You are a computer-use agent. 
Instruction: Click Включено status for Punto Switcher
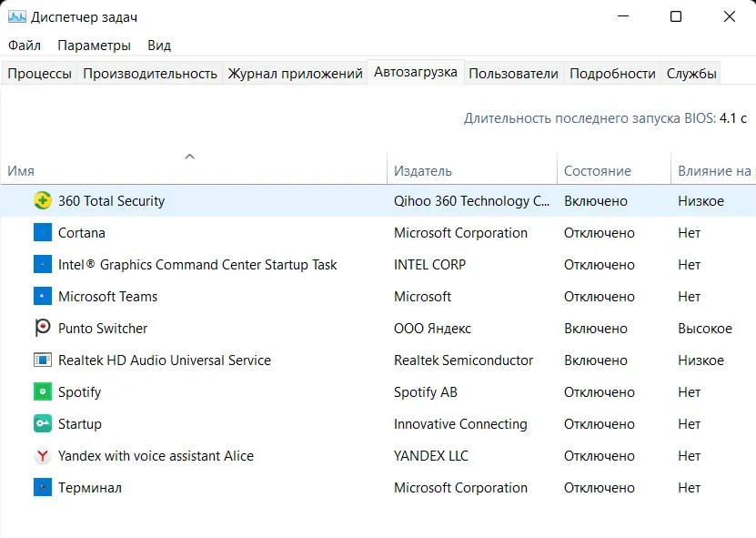[x=596, y=328]
